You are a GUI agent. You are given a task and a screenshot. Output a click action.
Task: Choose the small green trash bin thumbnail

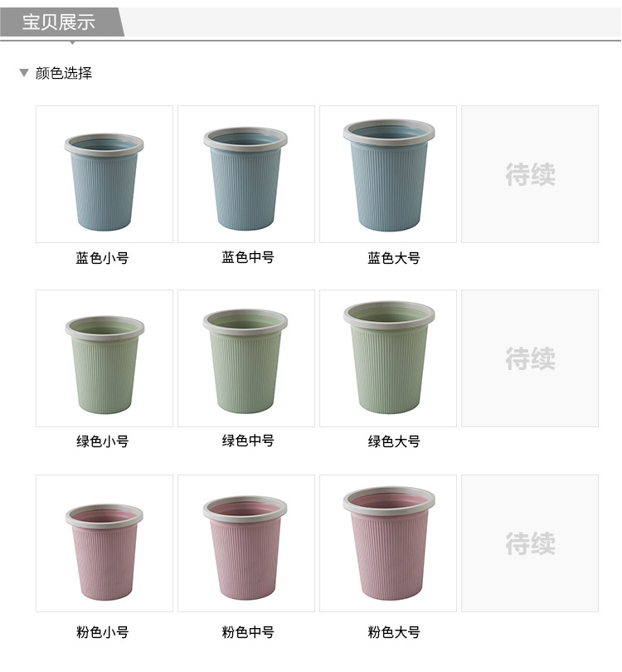tap(104, 358)
